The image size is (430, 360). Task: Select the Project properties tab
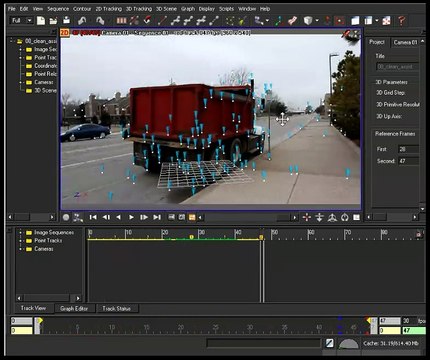click(377, 42)
